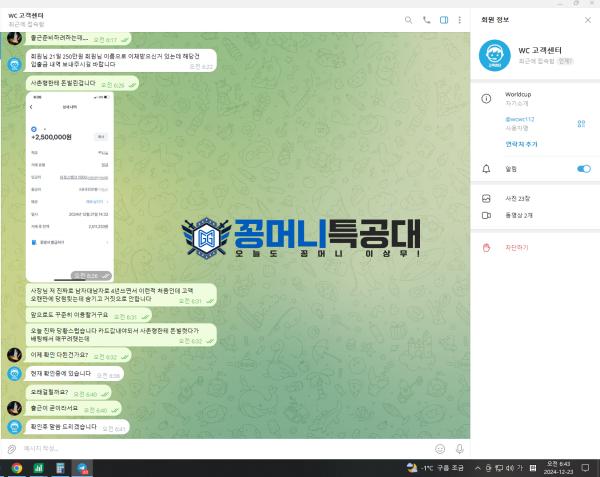Open the three-dot more options menu
Screen dimensions: 600x477
(x=460, y=20)
